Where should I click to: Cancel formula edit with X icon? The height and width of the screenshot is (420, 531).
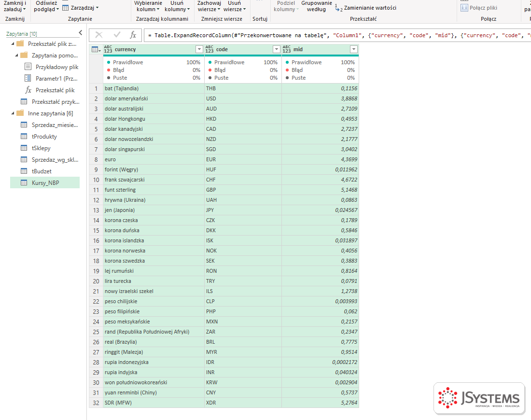coord(99,35)
